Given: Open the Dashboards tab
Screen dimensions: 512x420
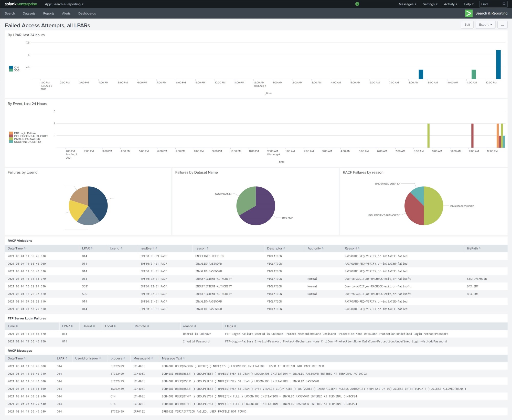Looking at the screenshot, I should (x=87, y=13).
